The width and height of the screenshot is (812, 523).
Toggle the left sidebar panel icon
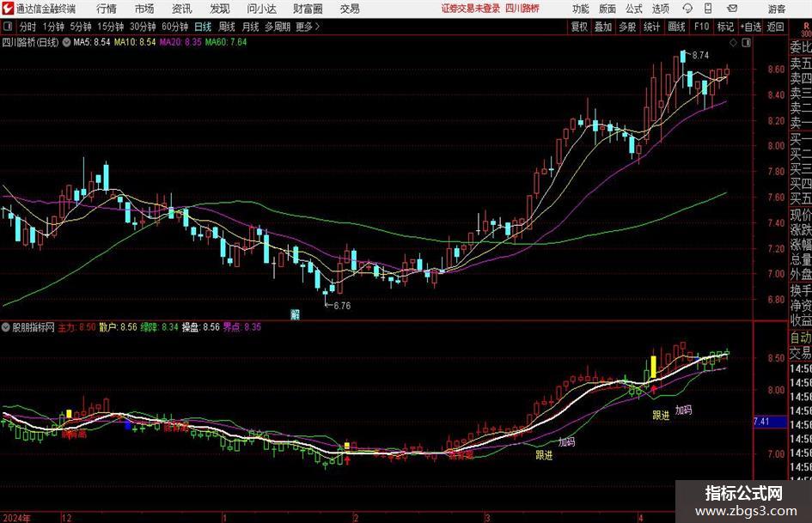7,27
